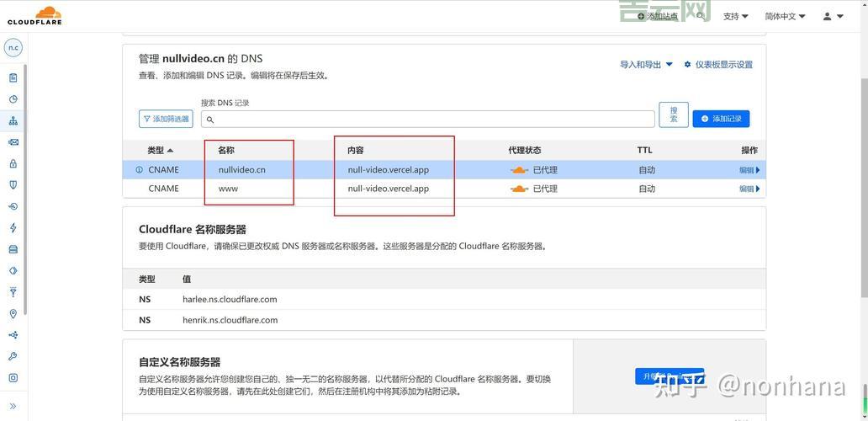Click 添加站点 in the top bar
Image resolution: width=868 pixels, height=421 pixels.
(658, 17)
